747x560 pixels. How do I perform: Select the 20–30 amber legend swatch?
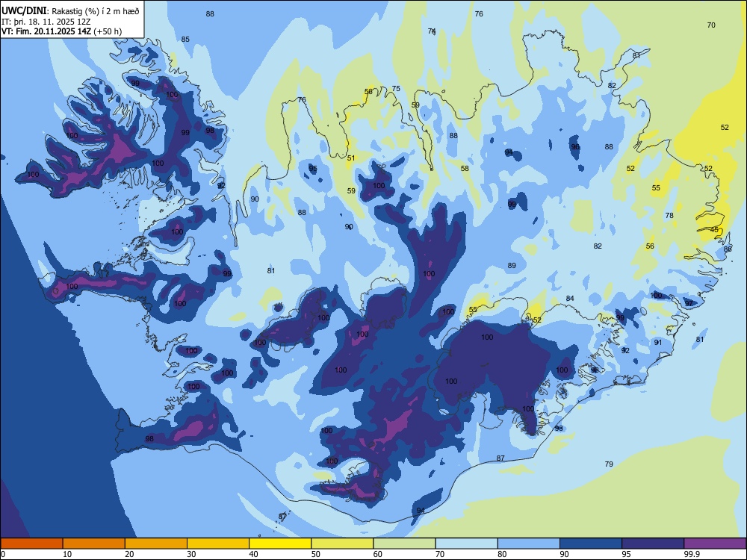tap(156, 544)
